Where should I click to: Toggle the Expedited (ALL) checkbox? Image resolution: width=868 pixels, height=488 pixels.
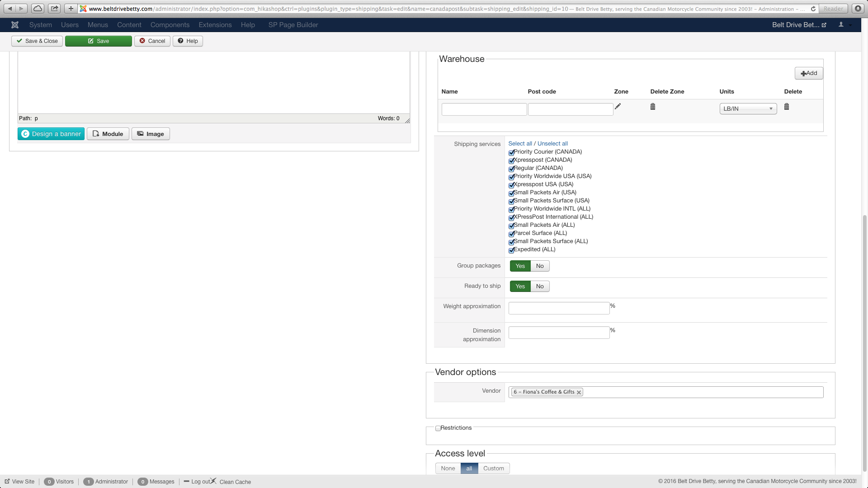click(x=511, y=250)
